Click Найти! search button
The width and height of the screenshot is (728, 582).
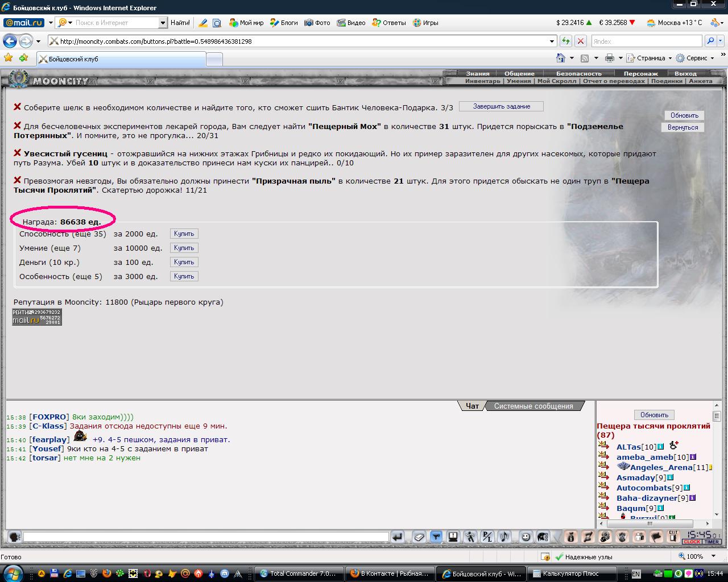180,23
